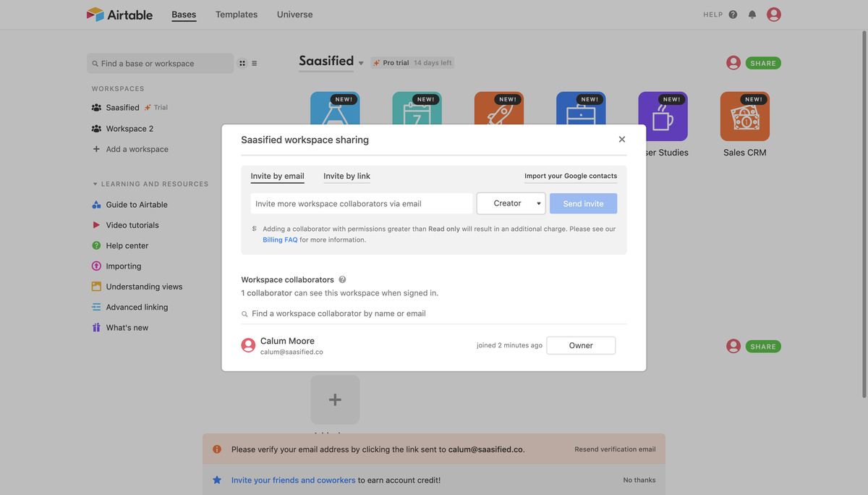The image size is (868, 495).
Task: Click the plus icon beside Add a workspace
Action: 96,149
